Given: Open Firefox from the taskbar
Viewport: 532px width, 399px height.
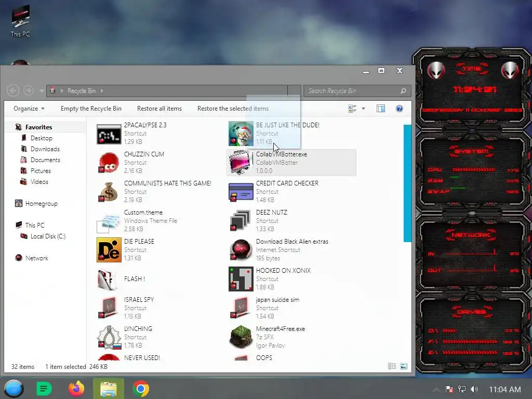Looking at the screenshot, I should point(76,389).
